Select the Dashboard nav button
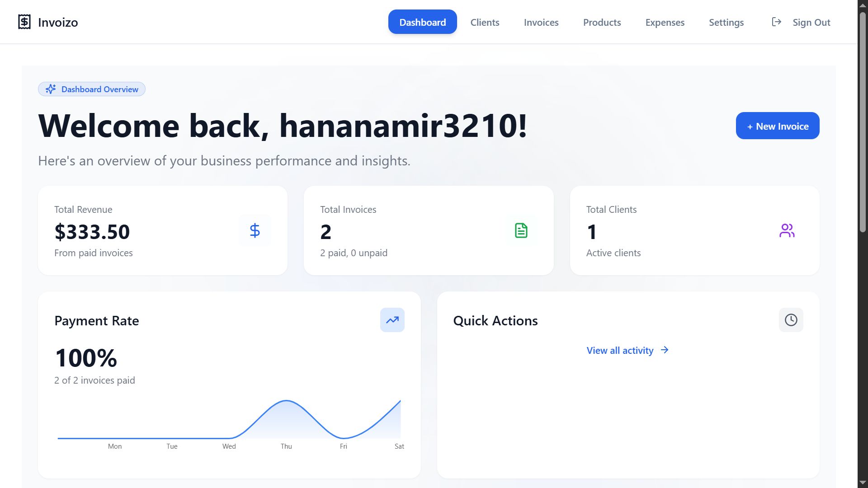The image size is (868, 488). point(422,22)
